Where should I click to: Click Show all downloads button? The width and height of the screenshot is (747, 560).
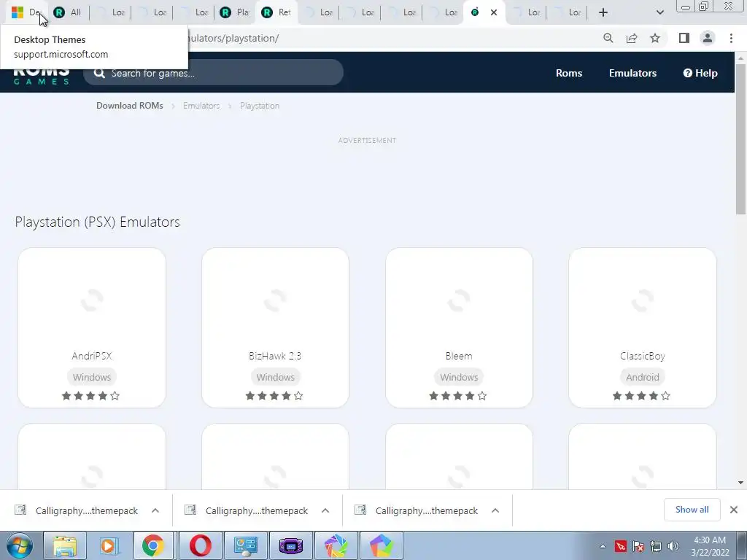[x=692, y=510]
